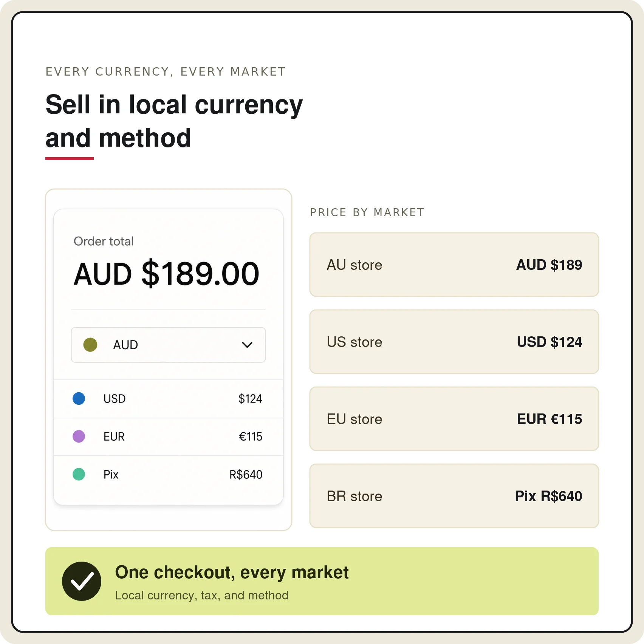This screenshot has width=644, height=644.
Task: Select the USD option in list
Action: coord(169,399)
